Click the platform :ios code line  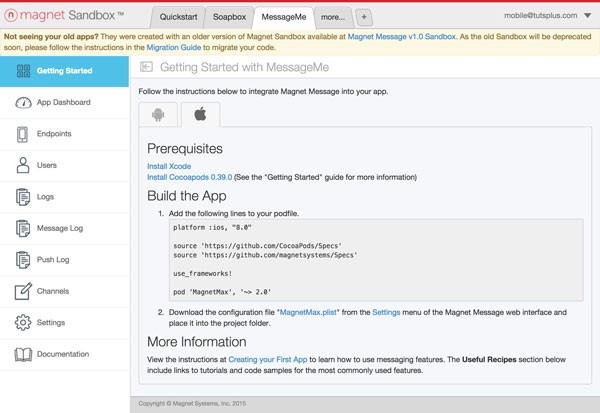coord(212,227)
